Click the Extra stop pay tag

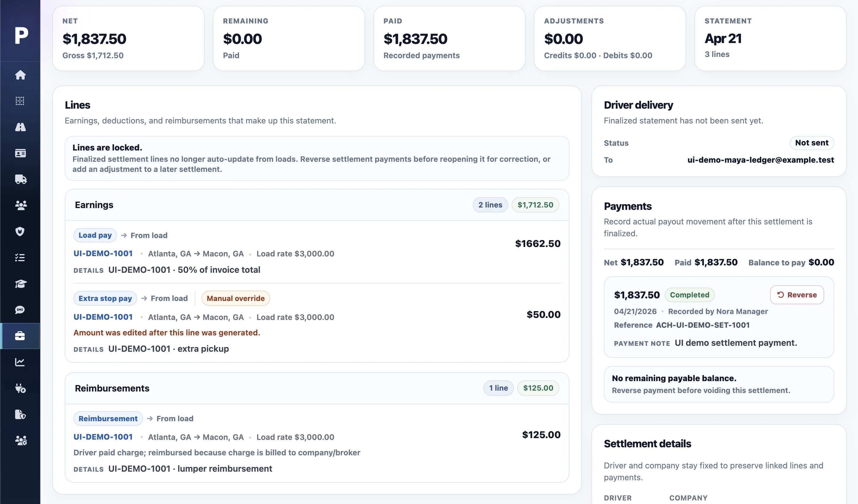click(105, 299)
